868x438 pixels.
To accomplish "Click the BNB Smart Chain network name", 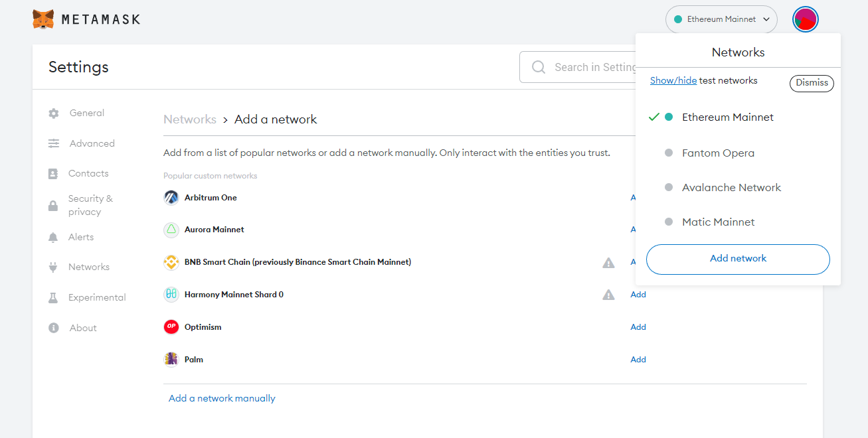I will click(298, 262).
